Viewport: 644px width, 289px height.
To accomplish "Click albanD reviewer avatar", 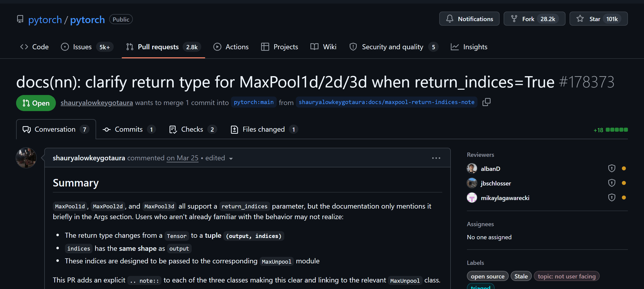I will (472, 168).
